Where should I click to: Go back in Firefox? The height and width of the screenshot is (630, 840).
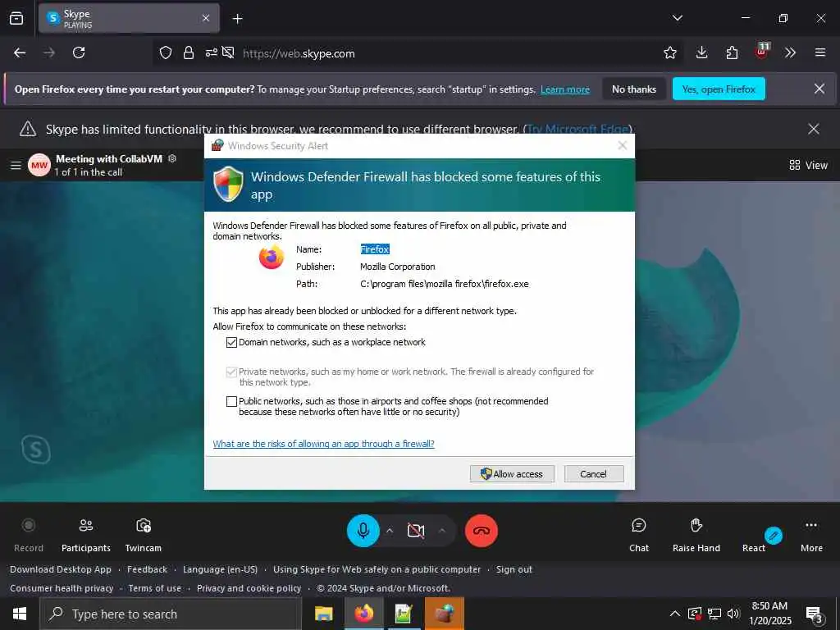pyautogui.click(x=20, y=52)
